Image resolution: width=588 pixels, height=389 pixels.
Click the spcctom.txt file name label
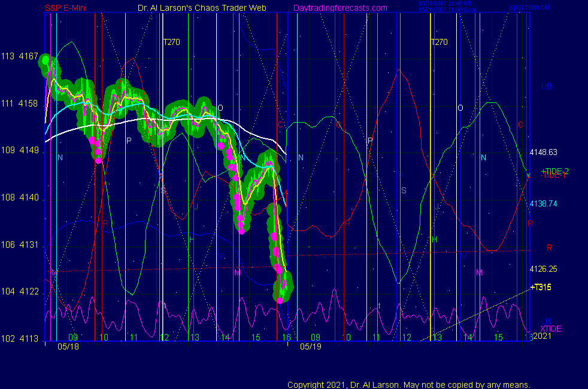coord(529,7)
